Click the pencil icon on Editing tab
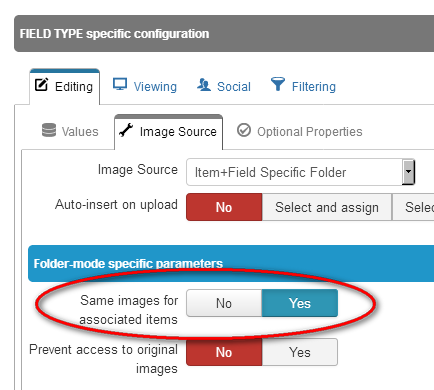Screen dimensions: 434x390 coord(42,84)
